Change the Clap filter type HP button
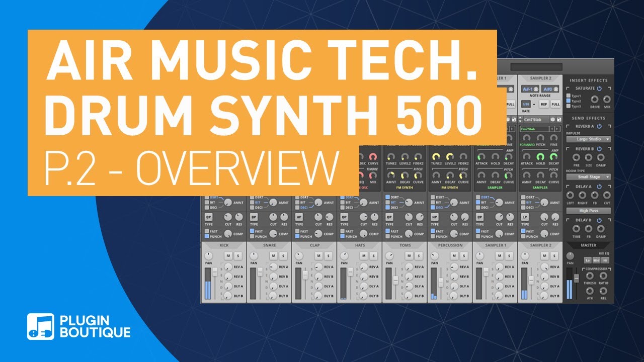644x362 pixels. click(299, 217)
